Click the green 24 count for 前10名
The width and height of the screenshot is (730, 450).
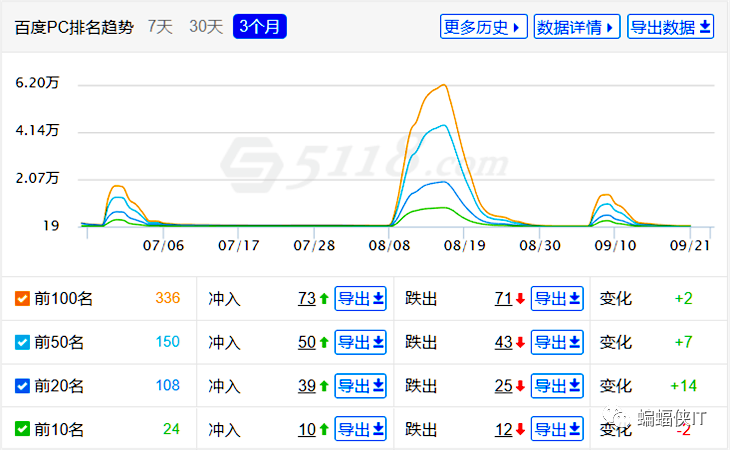[x=171, y=429]
